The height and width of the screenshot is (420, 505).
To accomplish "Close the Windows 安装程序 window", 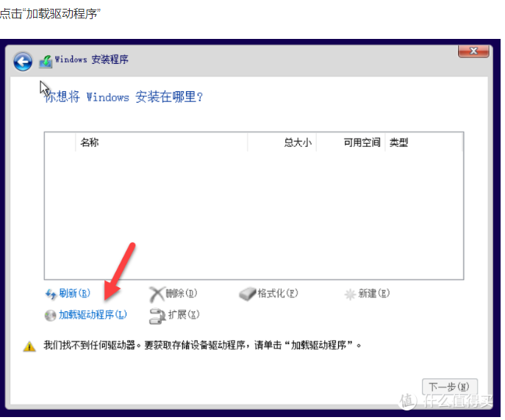I will (473, 51).
